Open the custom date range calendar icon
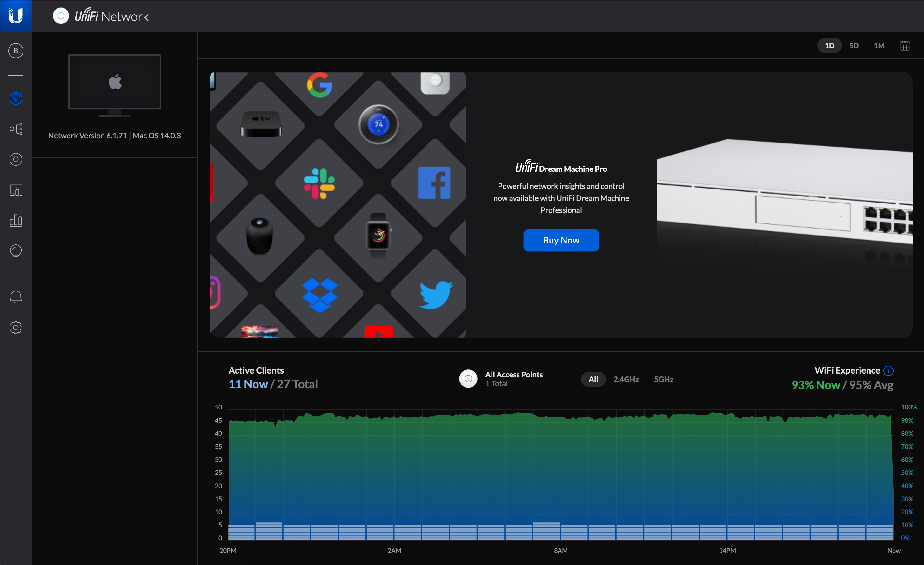Screen dimensions: 924x565 pyautogui.click(x=905, y=46)
